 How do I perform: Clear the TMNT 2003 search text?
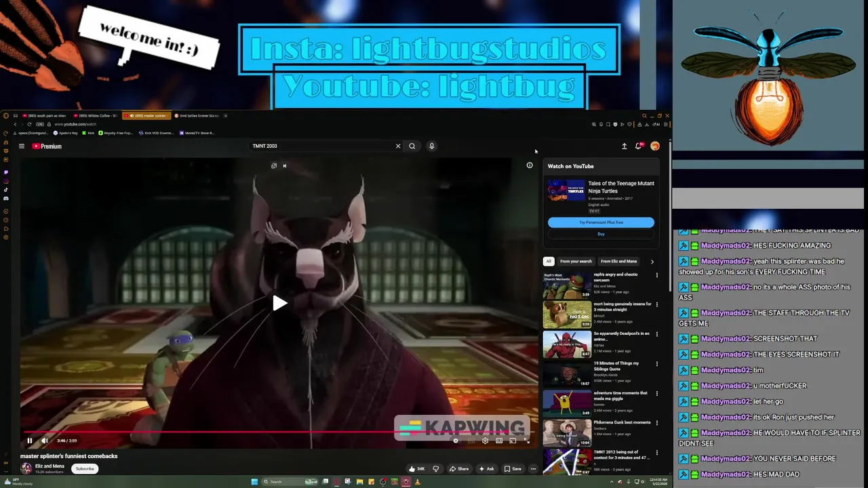398,146
